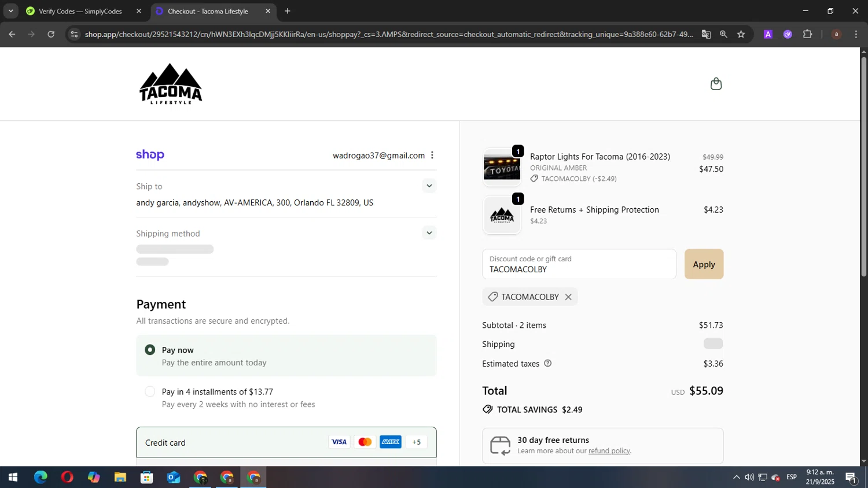Open the purple circular extension icon
The image size is (868, 488).
click(788, 34)
